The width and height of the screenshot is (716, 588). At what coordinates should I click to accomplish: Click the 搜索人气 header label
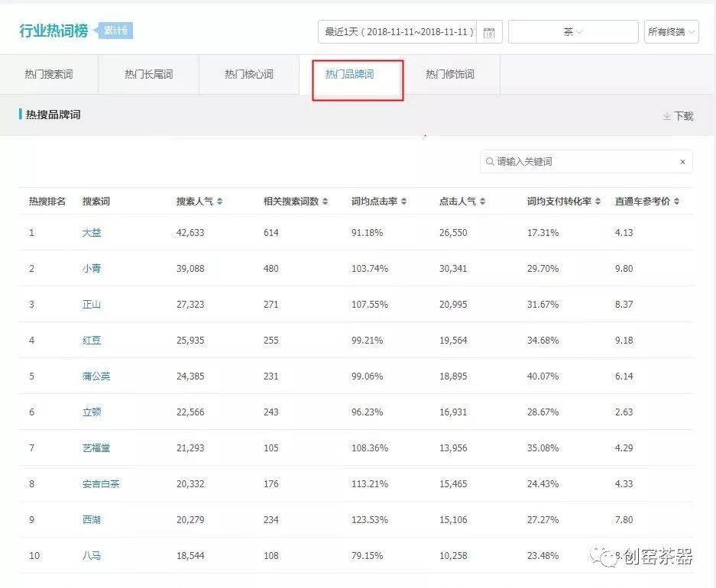[x=195, y=201]
